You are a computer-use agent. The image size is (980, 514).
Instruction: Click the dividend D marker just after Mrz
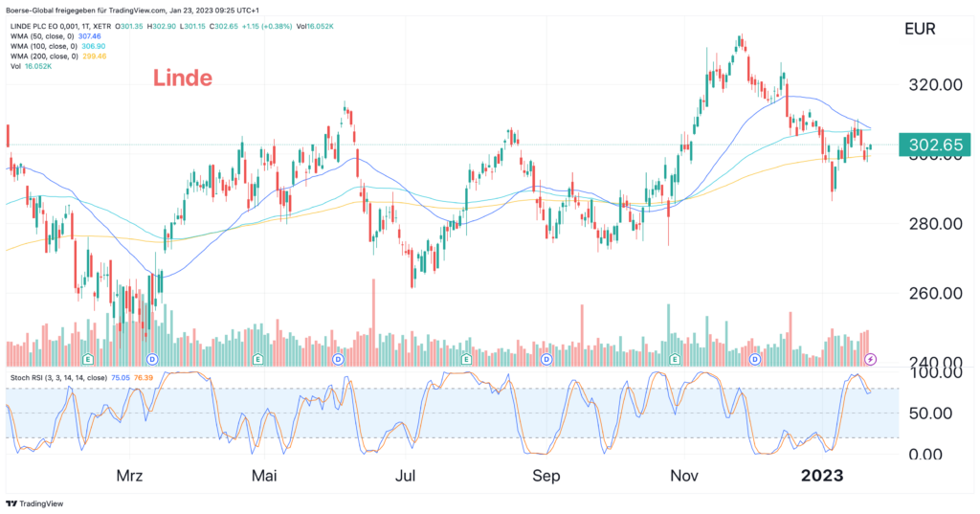[152, 360]
